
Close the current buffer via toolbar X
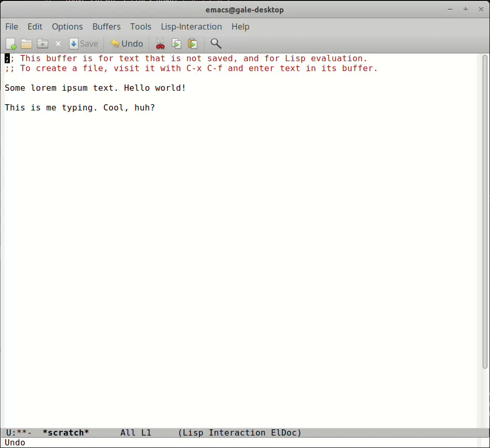(58, 44)
